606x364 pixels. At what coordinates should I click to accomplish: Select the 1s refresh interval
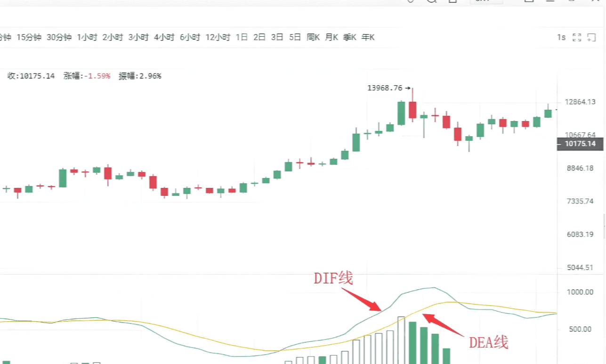click(x=561, y=38)
